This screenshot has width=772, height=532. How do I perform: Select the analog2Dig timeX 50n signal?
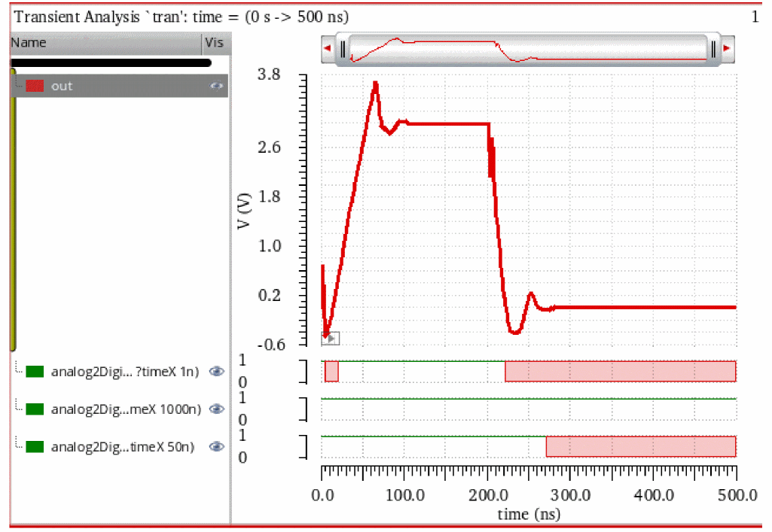(123, 446)
